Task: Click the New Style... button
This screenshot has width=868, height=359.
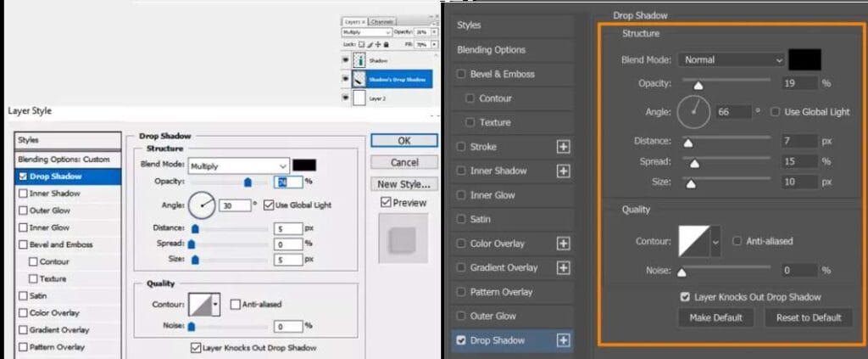Action: tap(404, 184)
